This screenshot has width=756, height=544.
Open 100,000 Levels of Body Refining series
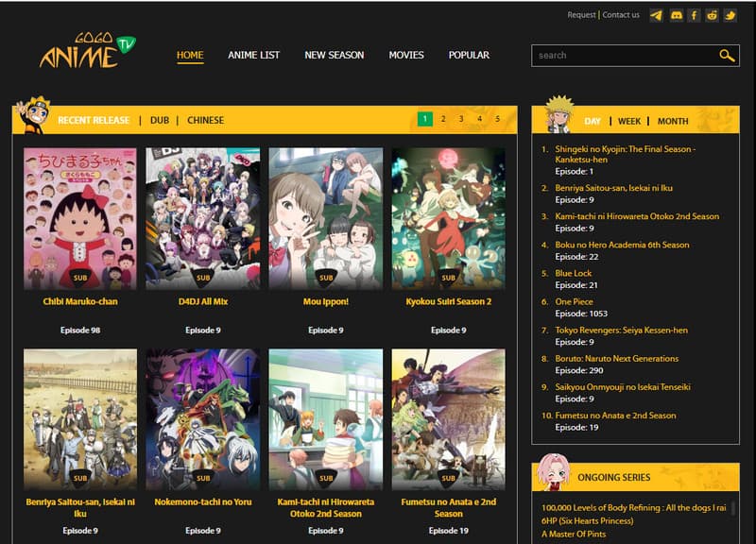(x=633, y=508)
